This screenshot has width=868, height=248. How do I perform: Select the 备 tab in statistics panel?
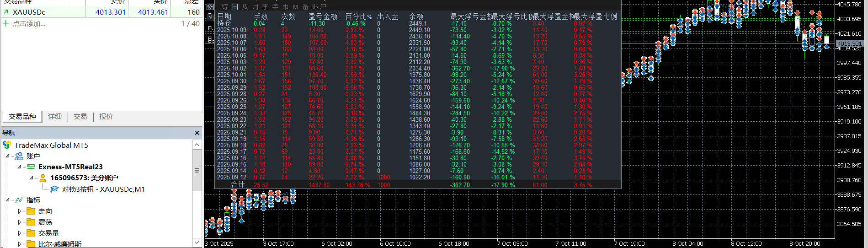(x=306, y=7)
